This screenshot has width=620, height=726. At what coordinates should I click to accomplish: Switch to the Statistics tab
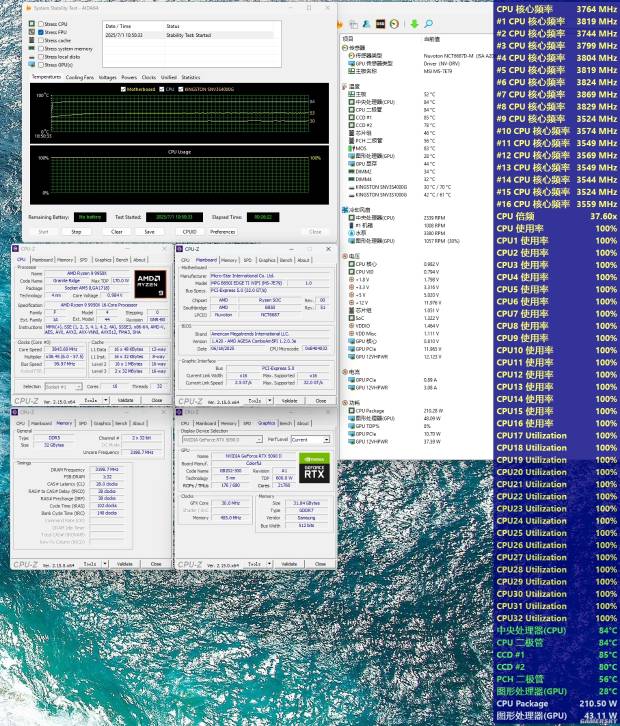(x=191, y=77)
